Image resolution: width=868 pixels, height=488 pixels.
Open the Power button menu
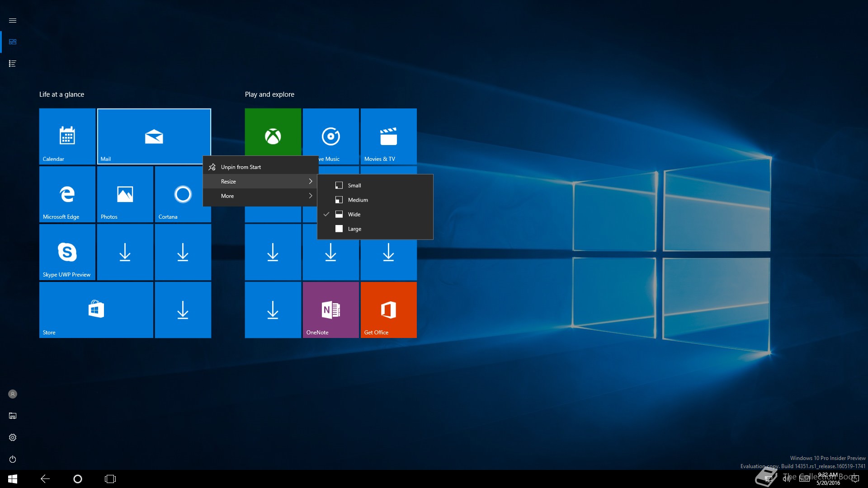[13, 459]
